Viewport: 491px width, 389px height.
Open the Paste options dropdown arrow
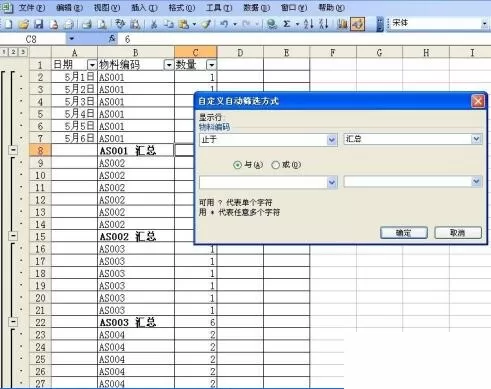point(194,24)
